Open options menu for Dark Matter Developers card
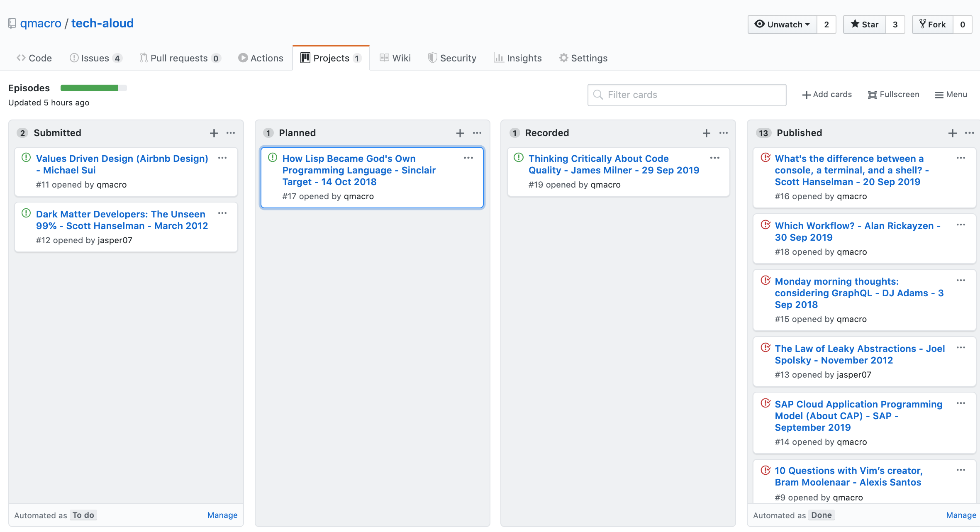The image size is (980, 532). pos(222,213)
